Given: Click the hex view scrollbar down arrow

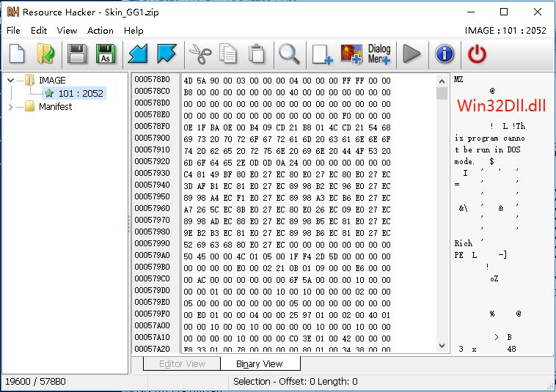Looking at the screenshot, I should [442, 346].
